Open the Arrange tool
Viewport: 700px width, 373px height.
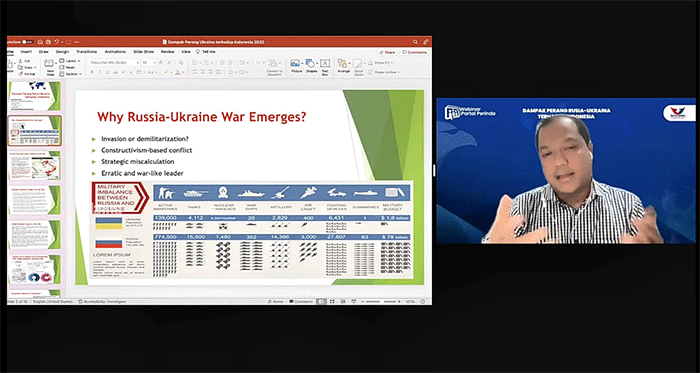click(343, 66)
